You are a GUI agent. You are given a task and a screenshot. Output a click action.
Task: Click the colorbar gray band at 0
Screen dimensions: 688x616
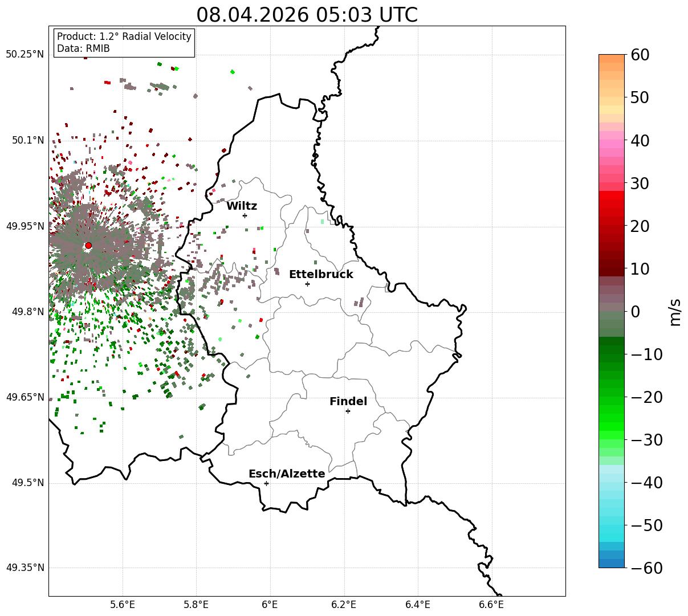tap(612, 311)
